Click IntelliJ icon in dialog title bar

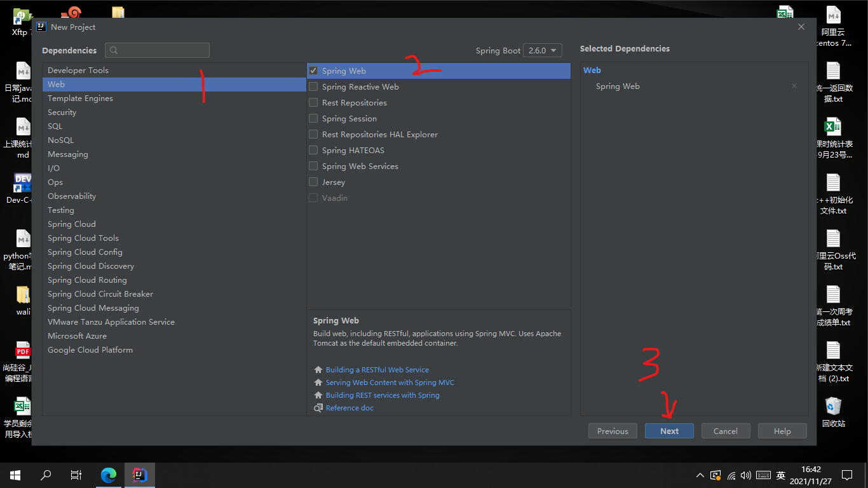coord(41,27)
